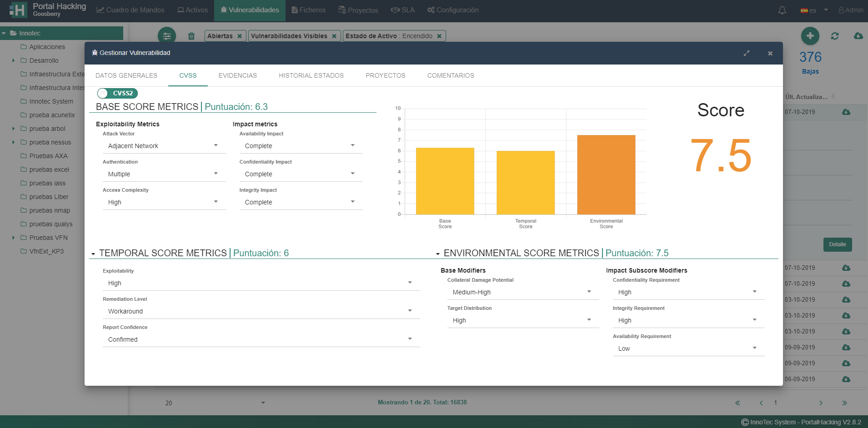Click the Detalle button
The width and height of the screenshot is (868, 428).
[838, 244]
